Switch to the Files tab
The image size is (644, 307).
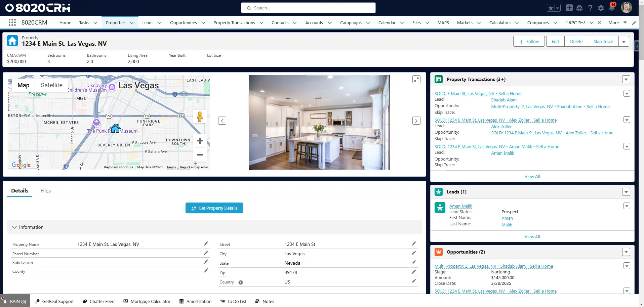46,191
